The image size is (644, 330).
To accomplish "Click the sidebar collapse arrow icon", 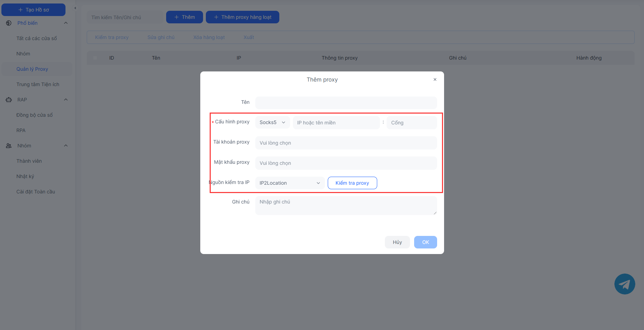I will [x=75, y=8].
